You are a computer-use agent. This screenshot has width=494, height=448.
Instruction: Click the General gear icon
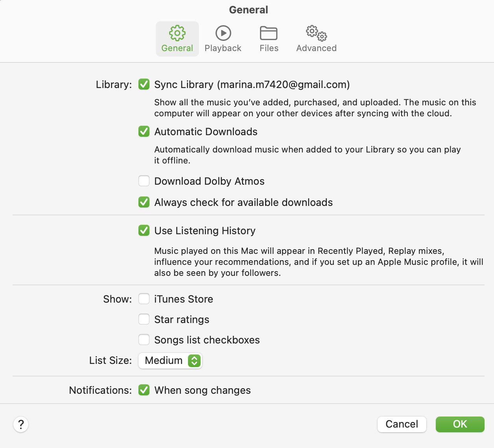pyautogui.click(x=177, y=33)
